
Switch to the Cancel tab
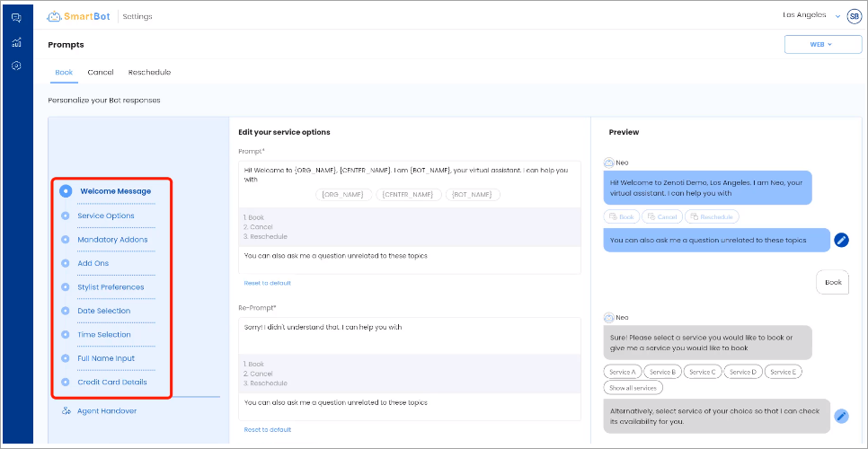click(x=101, y=73)
